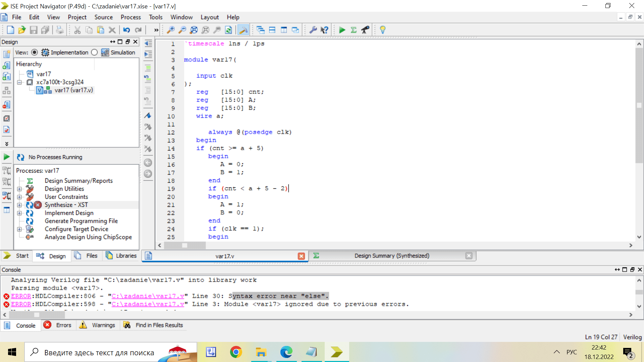Click the Zoom In magnifier icon
Viewport: 644px width, 362px height.
pos(171,30)
